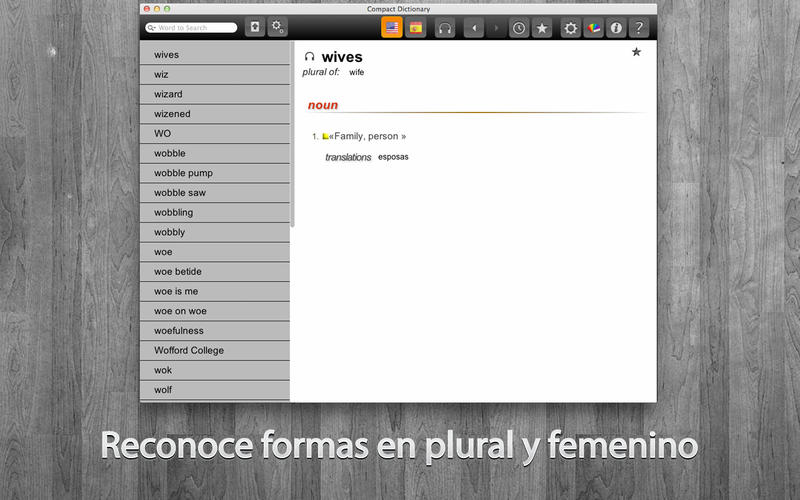
Task: Go forward with the right arrow
Action: [495, 28]
